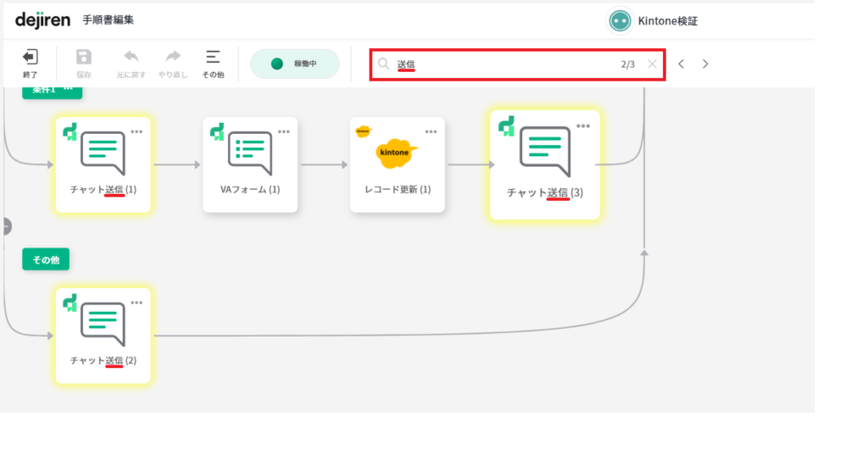Click the Kintone検証 bot avatar

(x=620, y=21)
